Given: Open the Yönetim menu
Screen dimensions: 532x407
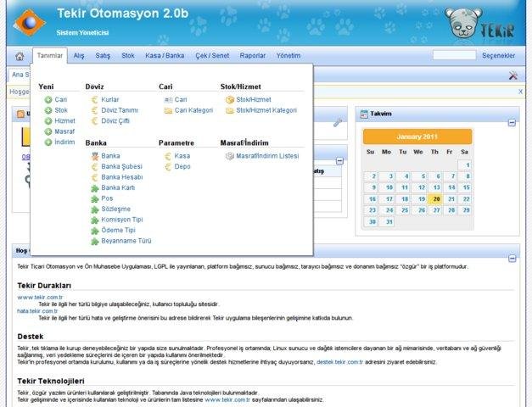Looking at the screenshot, I should 288,56.
